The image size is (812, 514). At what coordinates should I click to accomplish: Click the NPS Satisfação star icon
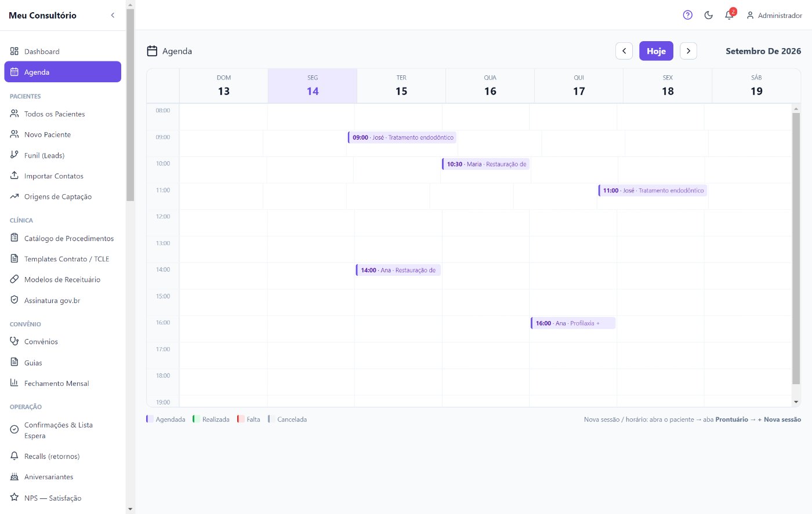(x=14, y=497)
